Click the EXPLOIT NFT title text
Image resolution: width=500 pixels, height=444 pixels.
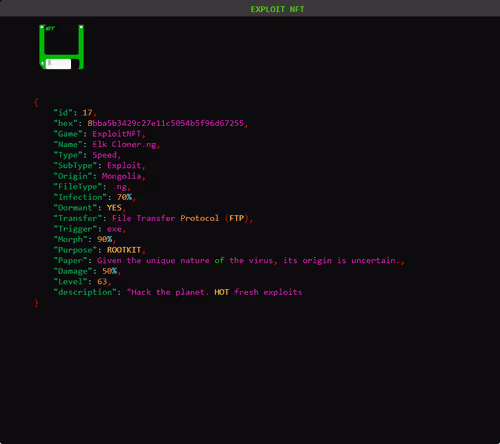[x=277, y=9]
